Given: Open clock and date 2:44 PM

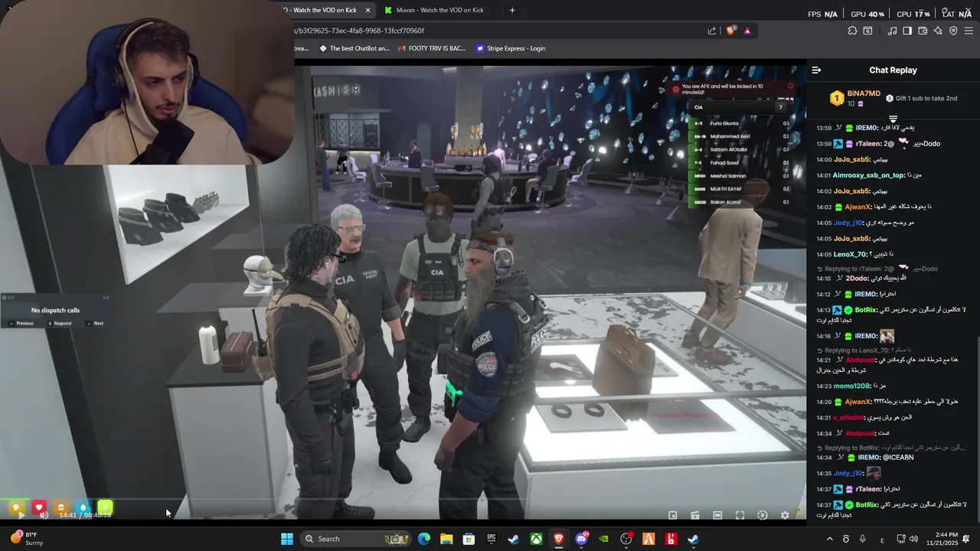Looking at the screenshot, I should [x=943, y=539].
